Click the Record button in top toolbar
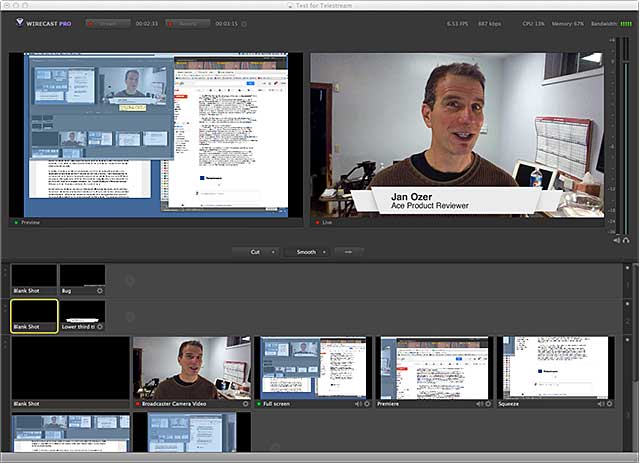This screenshot has width=640, height=463. tap(187, 22)
